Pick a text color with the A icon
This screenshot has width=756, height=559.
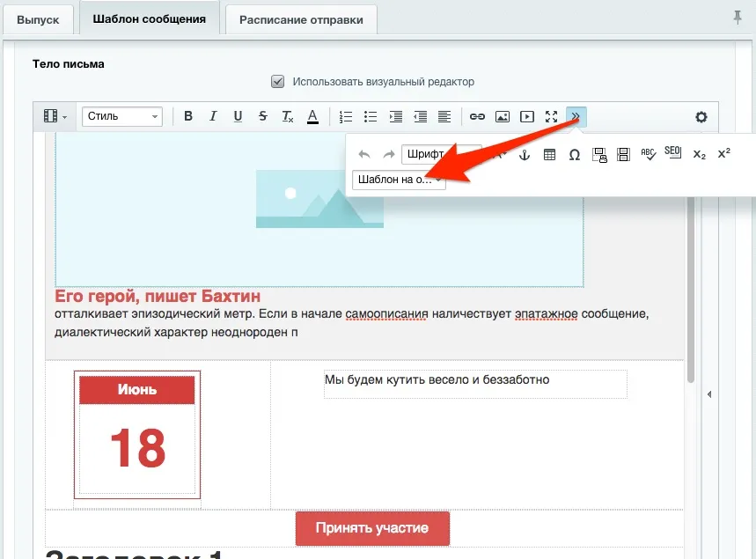(313, 115)
